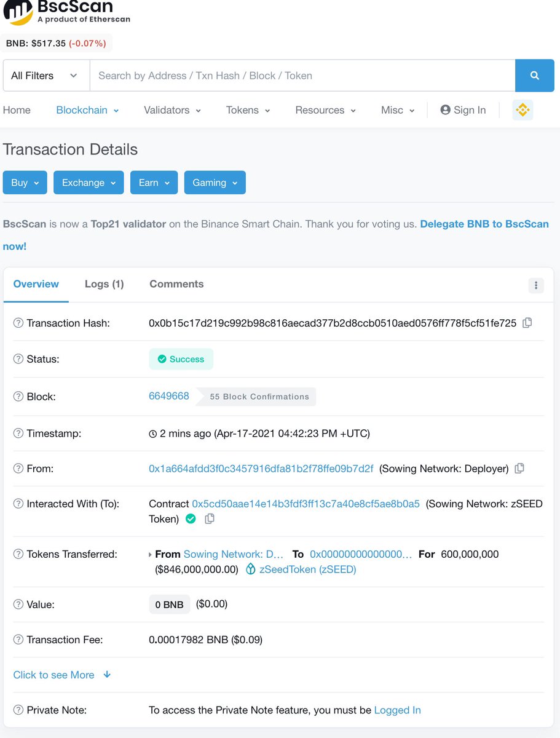560x738 pixels.
Task: Click the Logged In link
Action: pos(398,710)
